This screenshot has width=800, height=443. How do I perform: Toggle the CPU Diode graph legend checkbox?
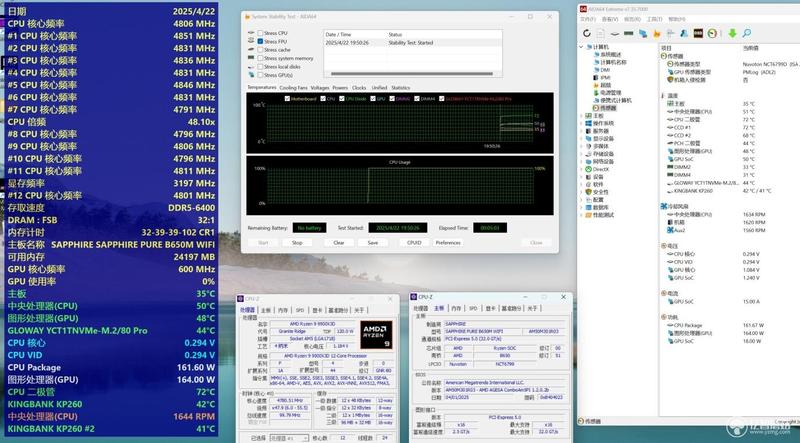341,99
